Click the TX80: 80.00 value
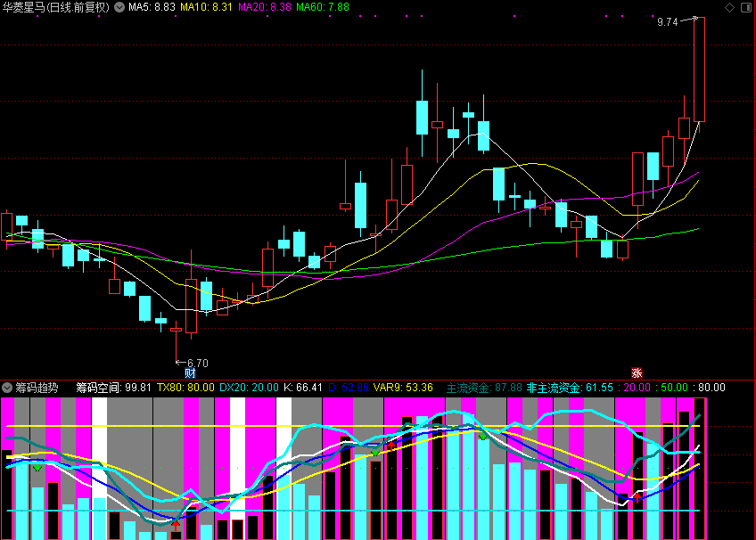Image resolution: width=756 pixels, height=540 pixels. 185,388
